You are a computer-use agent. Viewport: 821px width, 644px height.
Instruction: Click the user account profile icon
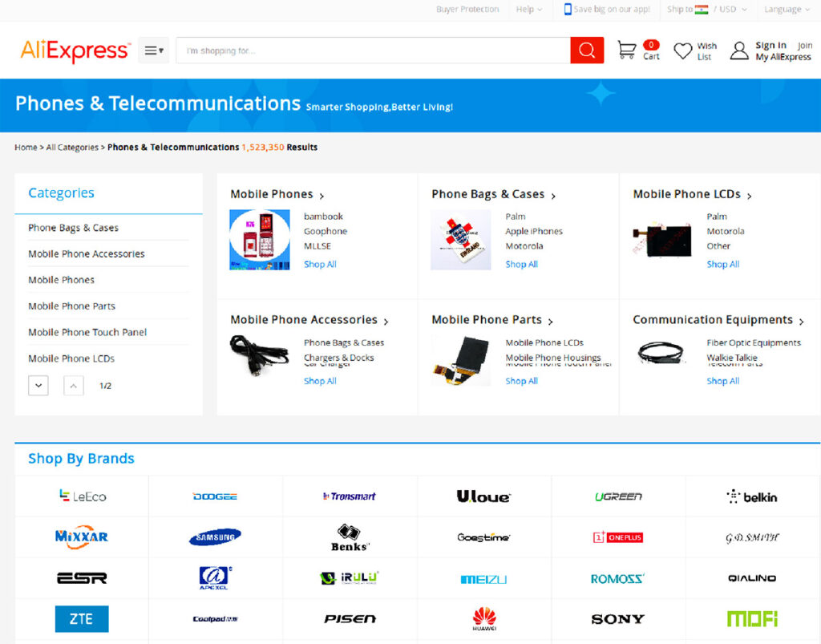pyautogui.click(x=738, y=51)
